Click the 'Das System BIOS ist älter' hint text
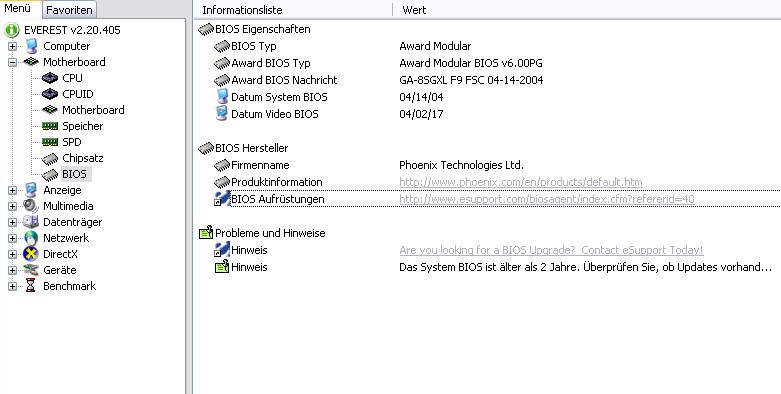 click(585, 267)
